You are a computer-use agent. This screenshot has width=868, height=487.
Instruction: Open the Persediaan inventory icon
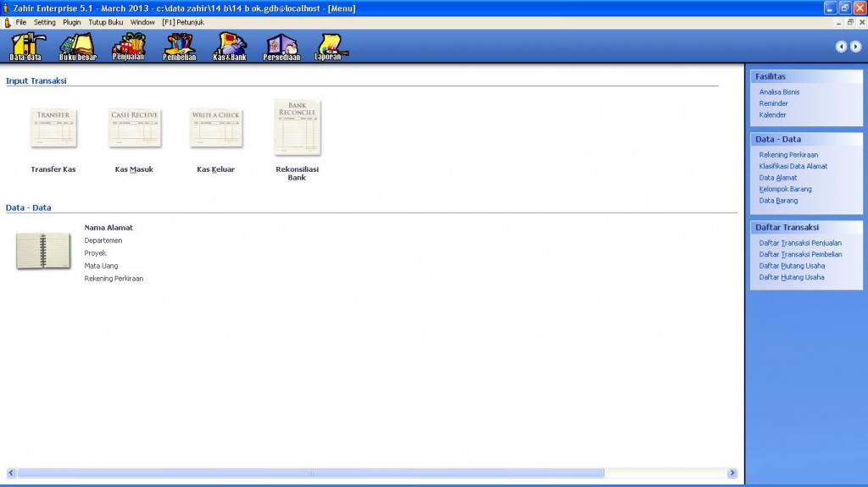tap(281, 47)
